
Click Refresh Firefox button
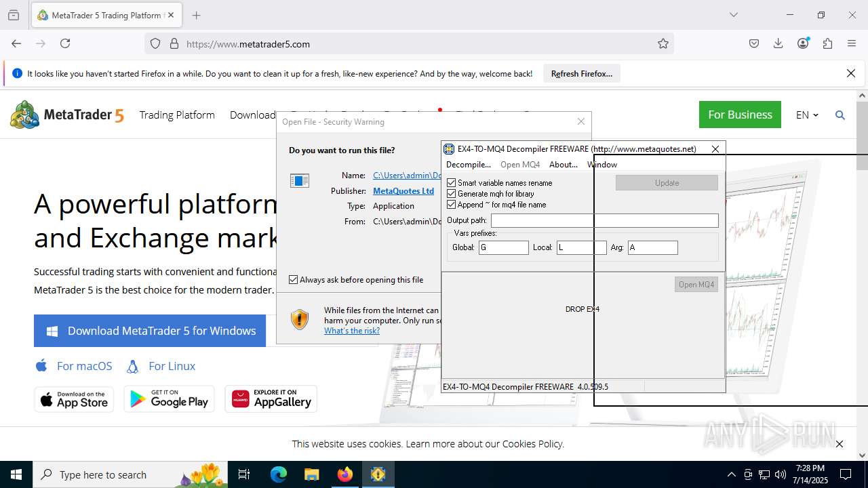(x=582, y=73)
